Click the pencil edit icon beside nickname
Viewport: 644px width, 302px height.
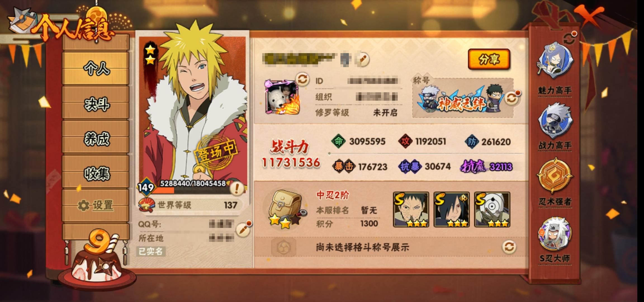(x=363, y=59)
